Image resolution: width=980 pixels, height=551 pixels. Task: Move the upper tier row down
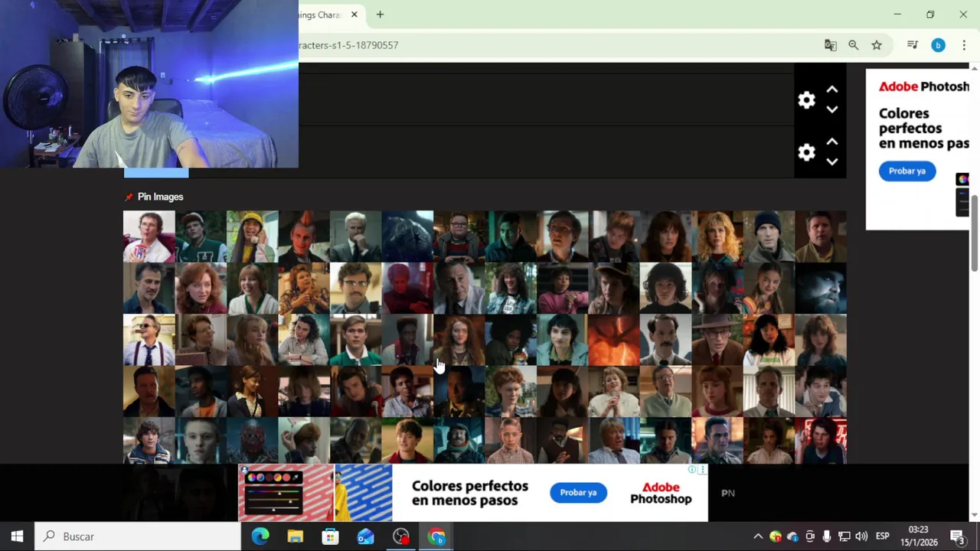click(x=832, y=109)
